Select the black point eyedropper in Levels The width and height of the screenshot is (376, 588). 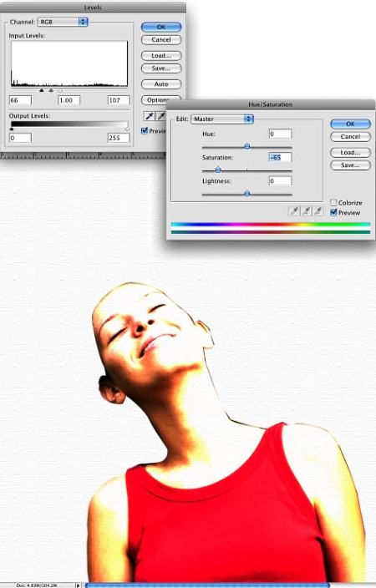pyautogui.click(x=150, y=116)
